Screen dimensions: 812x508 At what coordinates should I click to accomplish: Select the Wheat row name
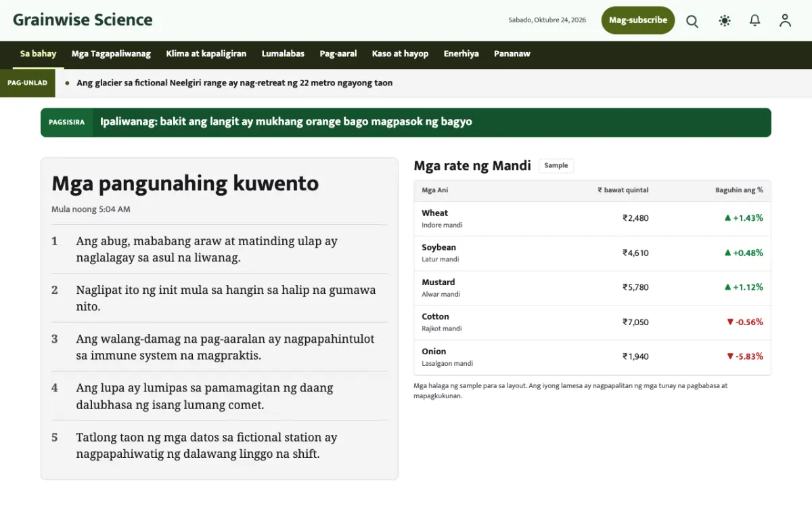[434, 213]
